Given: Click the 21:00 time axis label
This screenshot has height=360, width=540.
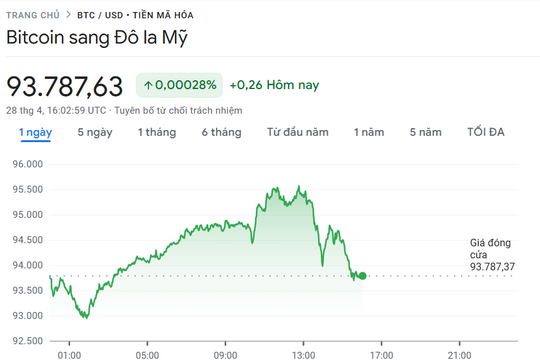Looking at the screenshot, I should [459, 355].
